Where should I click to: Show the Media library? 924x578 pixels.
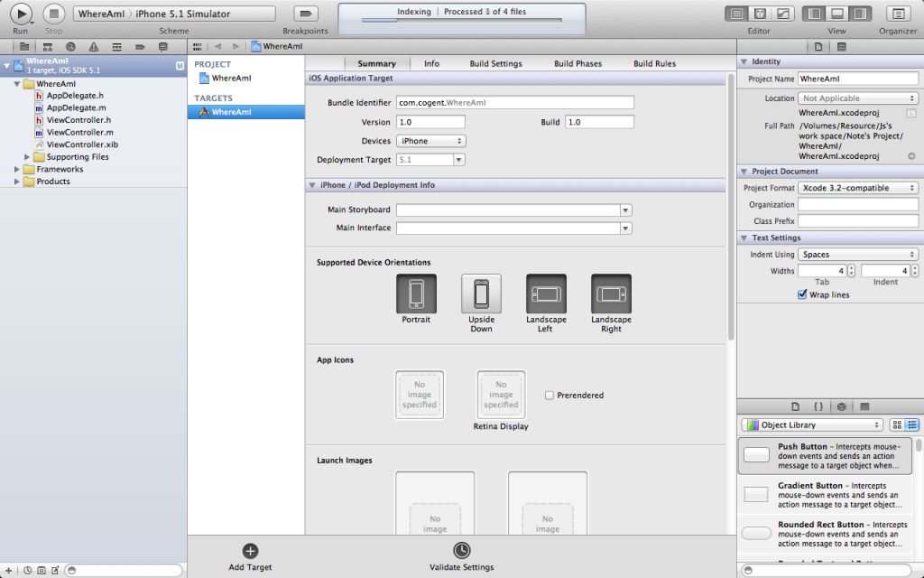[864, 406]
